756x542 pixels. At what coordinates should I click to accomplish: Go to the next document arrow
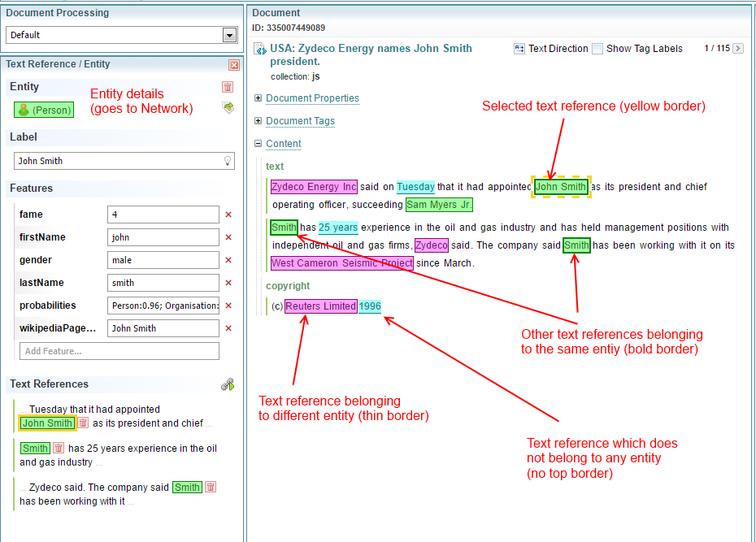[x=738, y=49]
